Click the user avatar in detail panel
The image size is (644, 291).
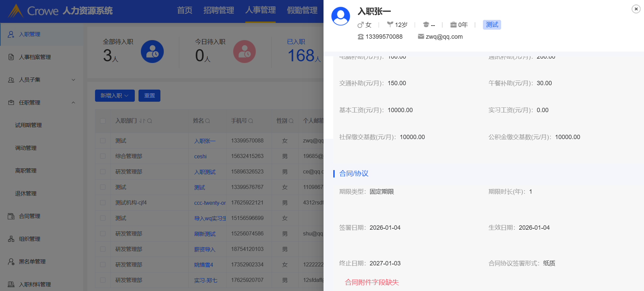pyautogui.click(x=341, y=16)
